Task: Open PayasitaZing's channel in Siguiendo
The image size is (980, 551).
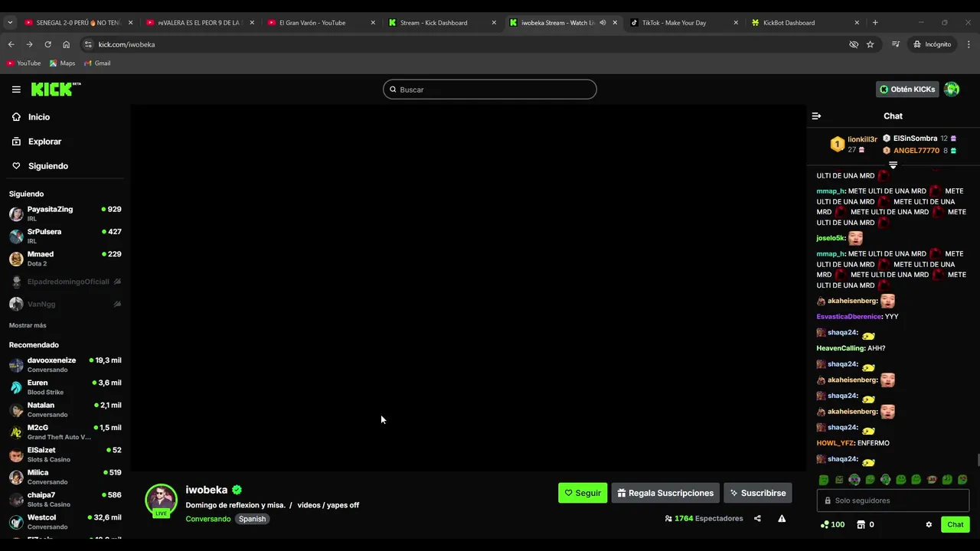Action: [x=65, y=214]
